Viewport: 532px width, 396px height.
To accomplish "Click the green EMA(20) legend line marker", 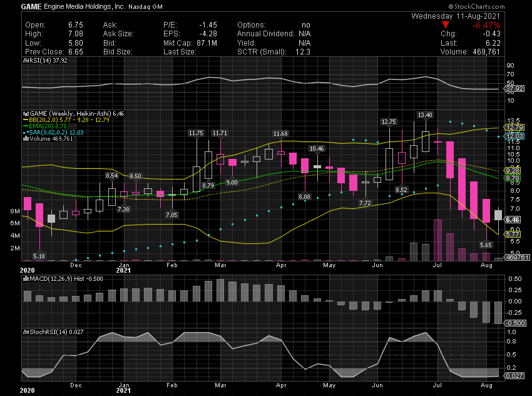I will [x=26, y=126].
